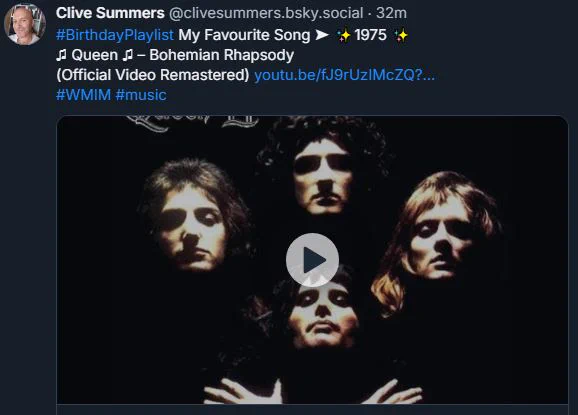Click the Clive Summers display name
Image resolution: width=578 pixels, height=415 pixels.
click(110, 13)
